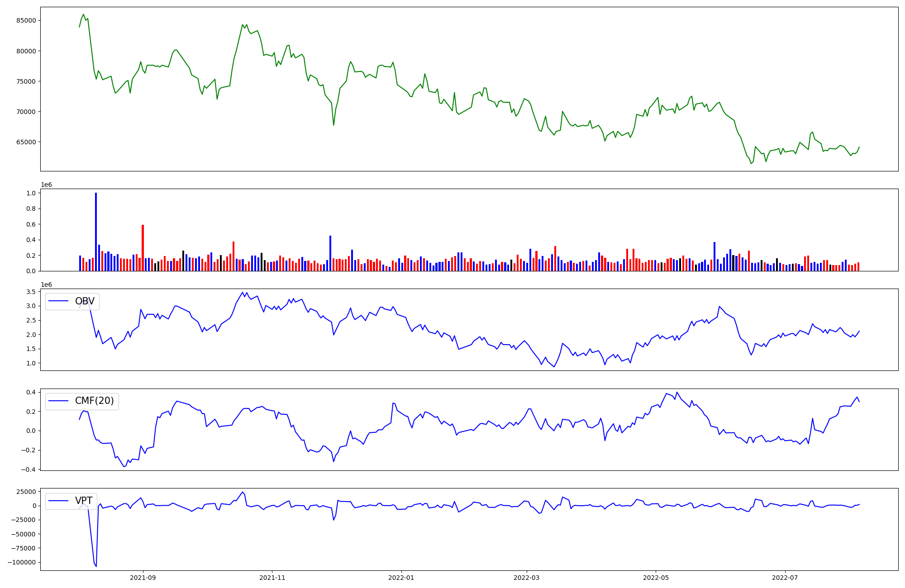Image resolution: width=905 pixels, height=588 pixels.
Task: Click the deepest VPT trough near -100000
Action: (96, 565)
